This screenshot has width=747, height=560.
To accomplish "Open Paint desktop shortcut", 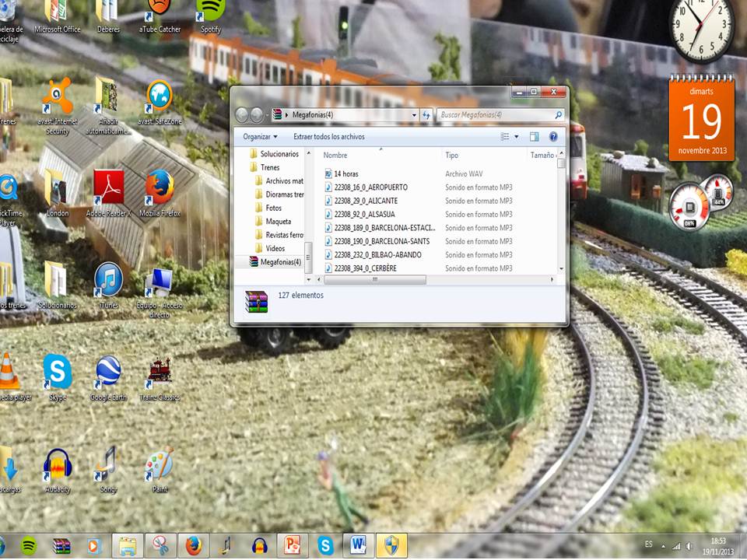I will (x=160, y=471).
